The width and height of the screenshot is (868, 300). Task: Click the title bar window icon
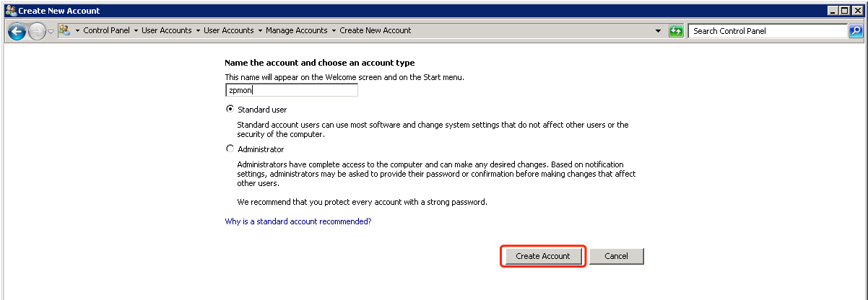click(x=10, y=11)
